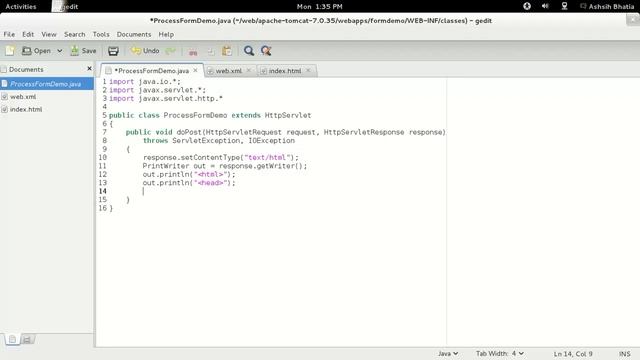Close the web.xml tab
The image size is (640, 360).
[249, 70]
